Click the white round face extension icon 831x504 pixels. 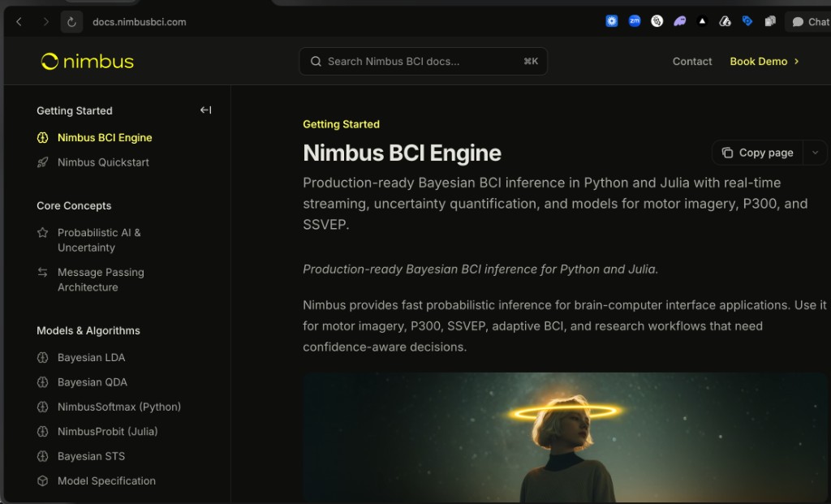coord(657,21)
